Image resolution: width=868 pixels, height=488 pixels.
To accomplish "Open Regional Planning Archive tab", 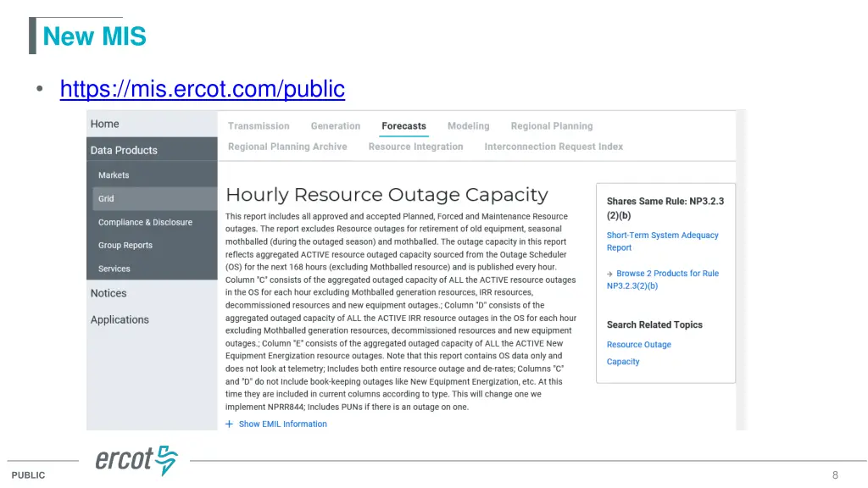I will pos(287,147).
